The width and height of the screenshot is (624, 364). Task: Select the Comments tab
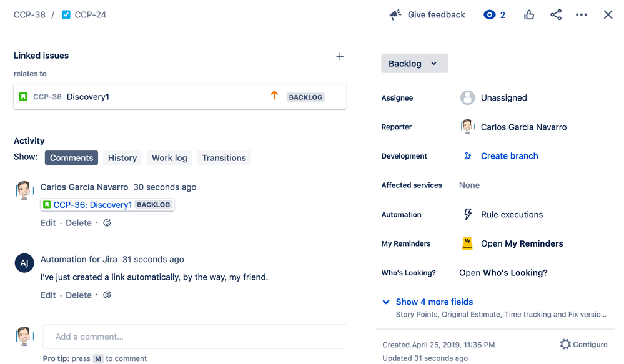click(71, 158)
